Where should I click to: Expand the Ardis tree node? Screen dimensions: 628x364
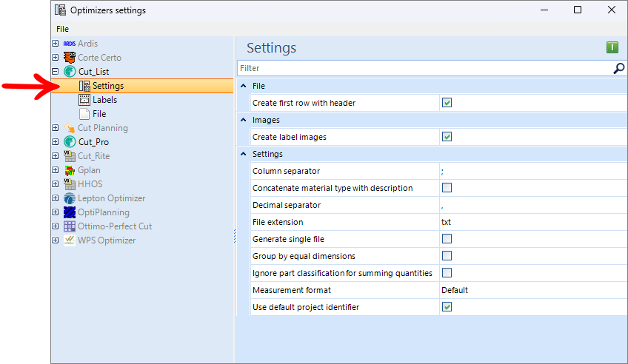56,43
